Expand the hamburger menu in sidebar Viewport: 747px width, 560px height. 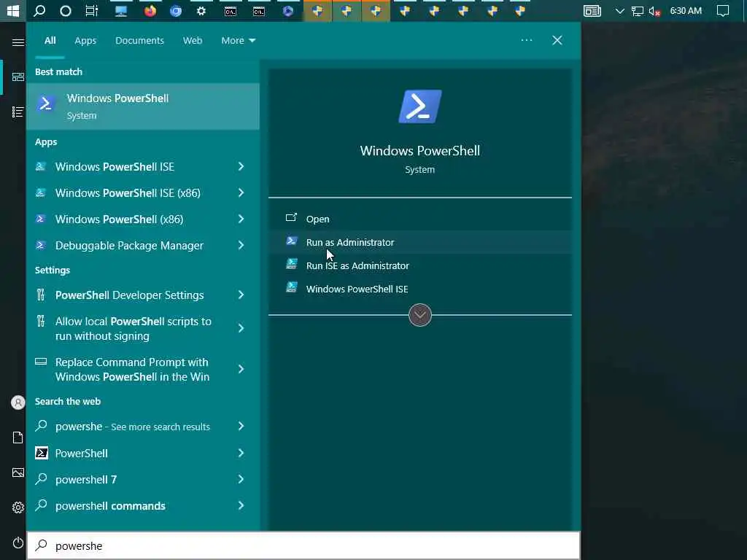pos(18,42)
